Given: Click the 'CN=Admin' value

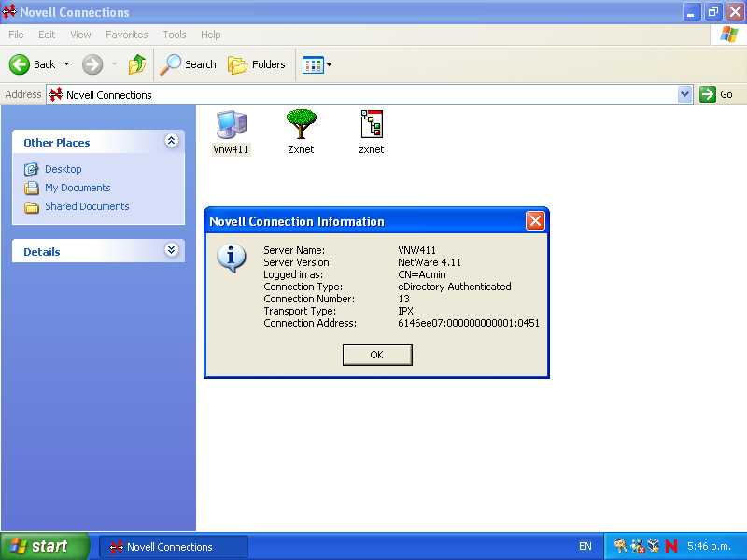Looking at the screenshot, I should (422, 274).
